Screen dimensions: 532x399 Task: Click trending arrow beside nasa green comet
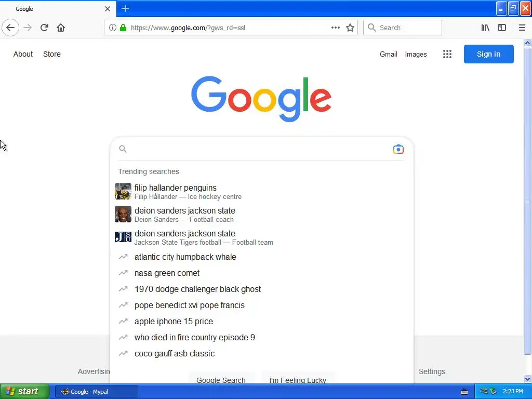tap(123, 273)
